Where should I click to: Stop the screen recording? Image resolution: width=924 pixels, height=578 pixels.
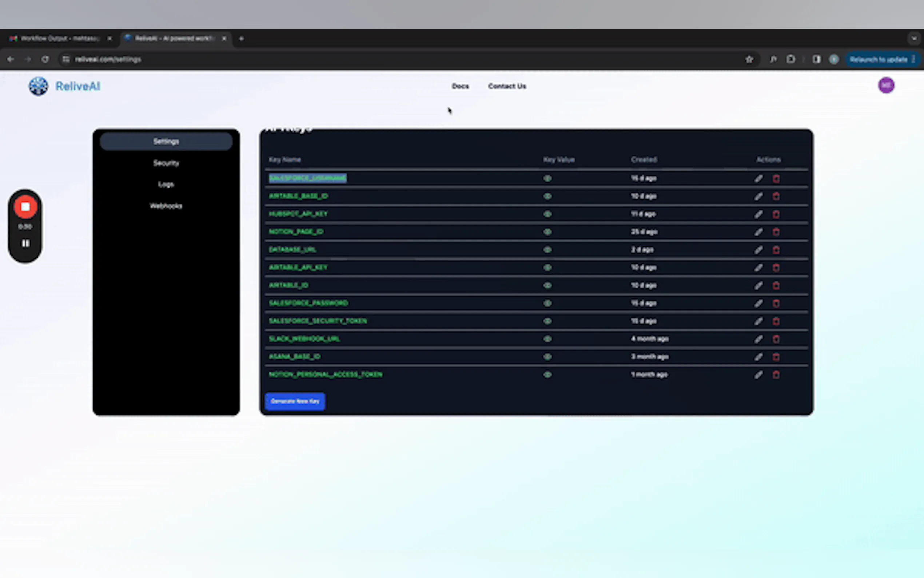tap(25, 207)
